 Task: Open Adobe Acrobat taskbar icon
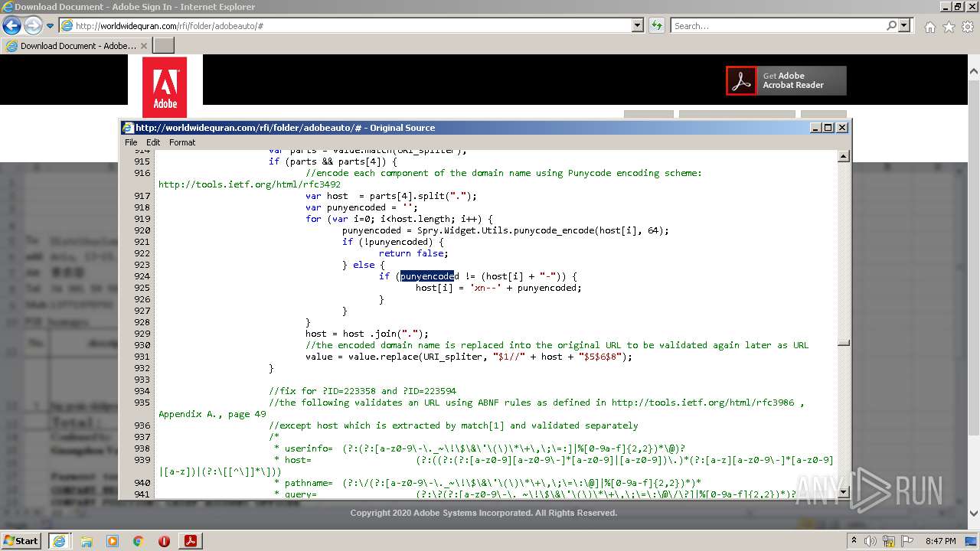pyautogui.click(x=190, y=540)
